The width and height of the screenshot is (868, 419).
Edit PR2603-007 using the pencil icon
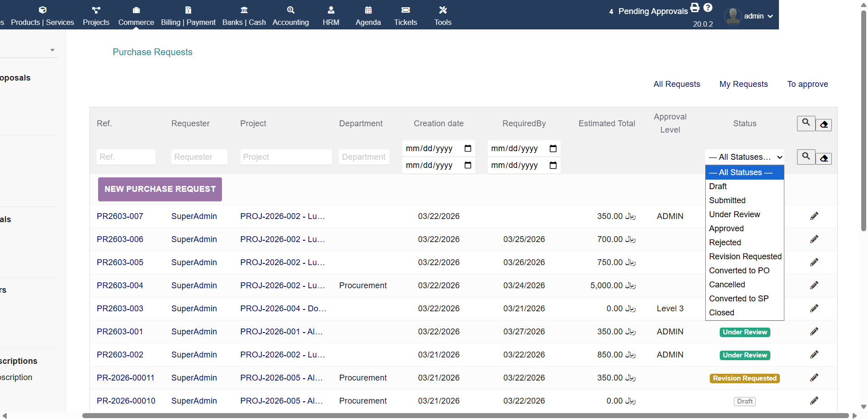(814, 216)
